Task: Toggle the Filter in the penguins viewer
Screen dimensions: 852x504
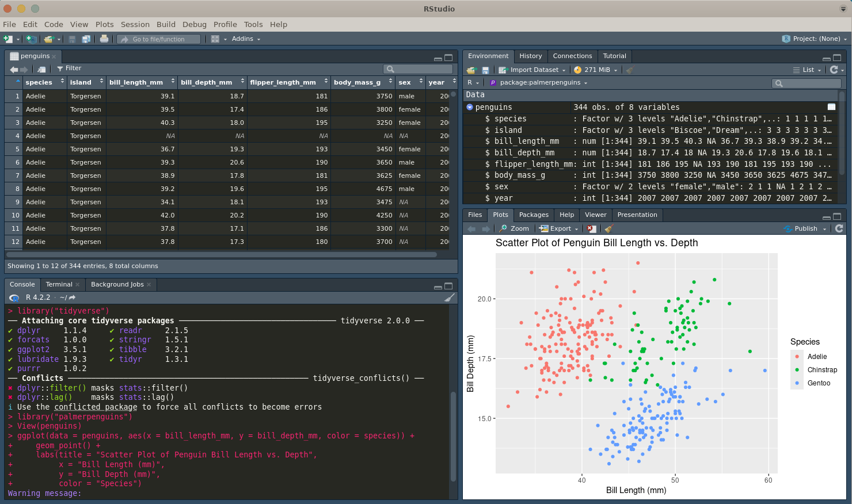Action: (69, 68)
